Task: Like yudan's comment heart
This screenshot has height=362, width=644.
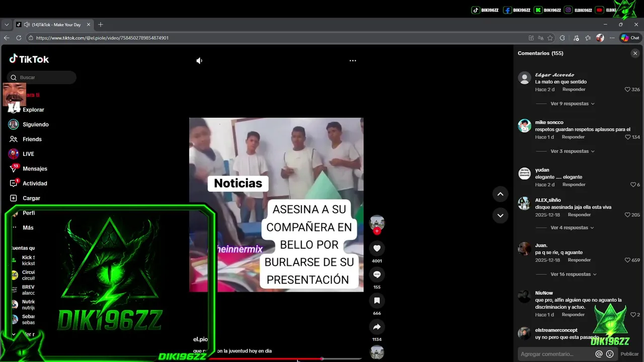Action: [633, 185]
